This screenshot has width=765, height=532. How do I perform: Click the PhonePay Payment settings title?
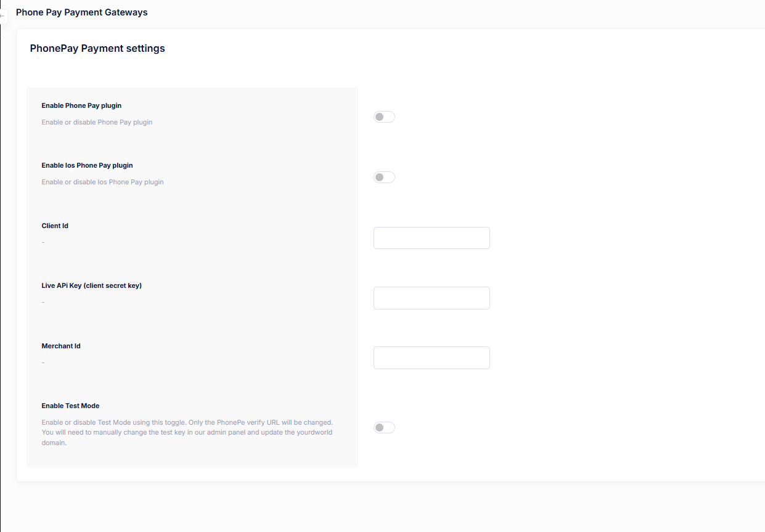pyautogui.click(x=97, y=48)
